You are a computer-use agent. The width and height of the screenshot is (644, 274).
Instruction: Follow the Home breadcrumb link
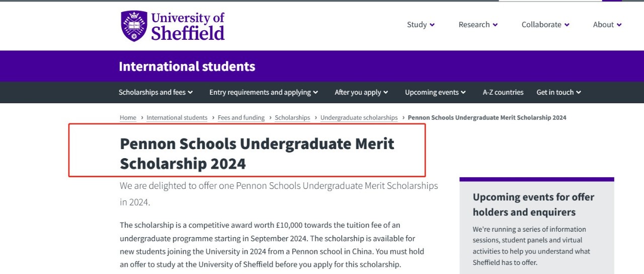128,117
